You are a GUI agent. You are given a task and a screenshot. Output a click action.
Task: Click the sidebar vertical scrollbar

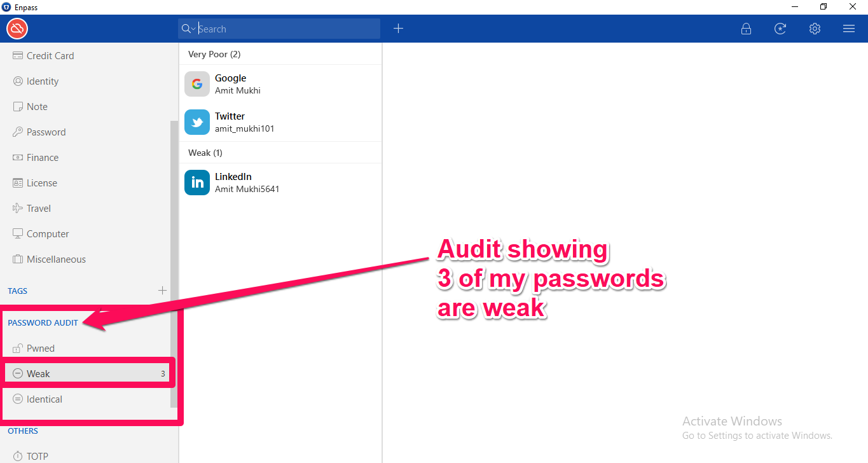[x=174, y=264]
